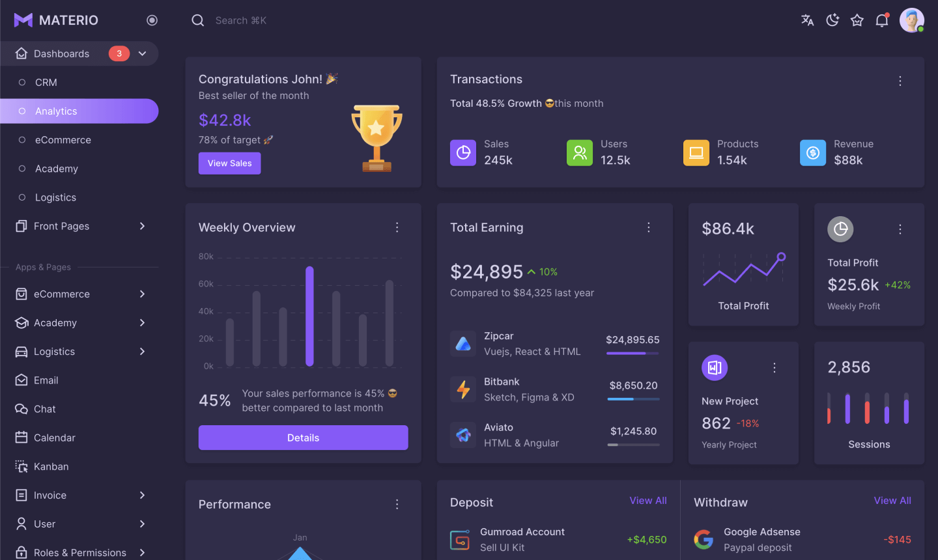The height and width of the screenshot is (560, 938).
Task: Open Transactions card options menu
Action: (x=900, y=81)
